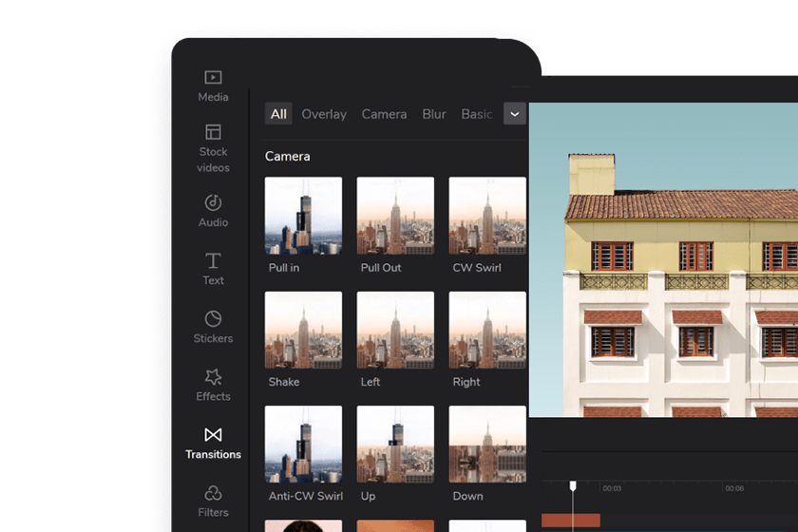Pick the CW Swirl transition thumbnail

pos(486,216)
